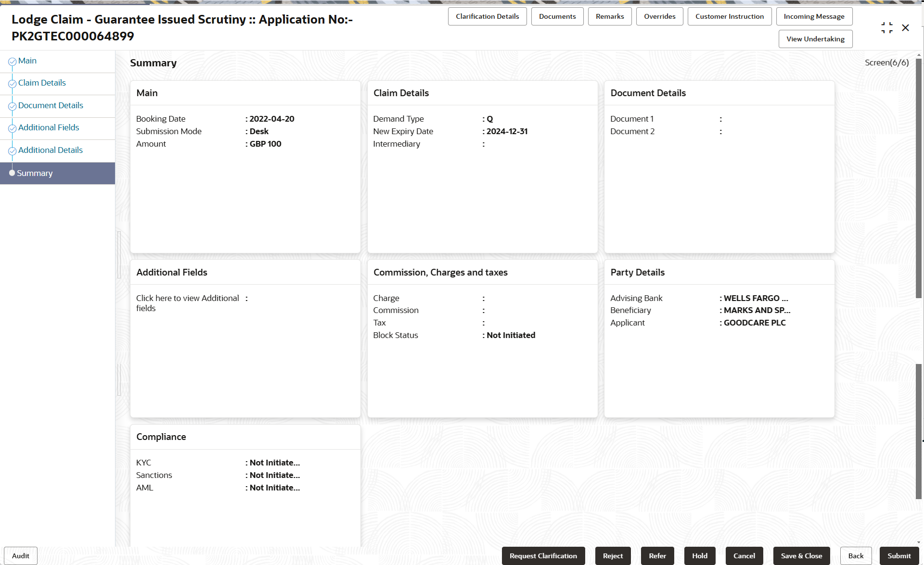Click the checkmark icon beside Claim Details step

[x=12, y=84]
